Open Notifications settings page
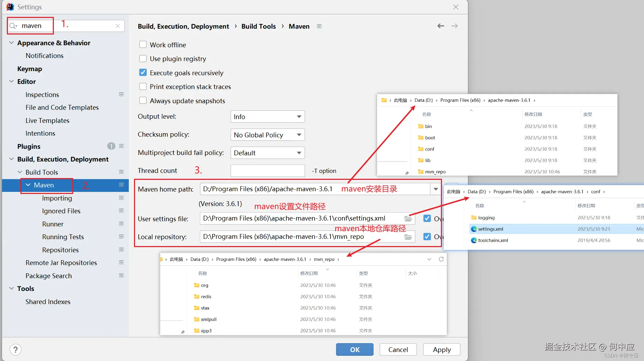The width and height of the screenshot is (644, 361). (x=45, y=56)
